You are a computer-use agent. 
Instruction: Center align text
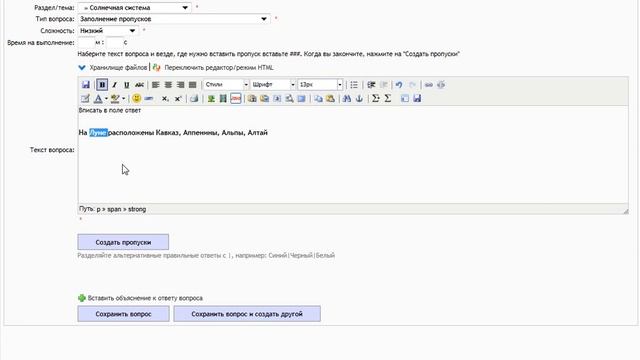click(x=168, y=84)
